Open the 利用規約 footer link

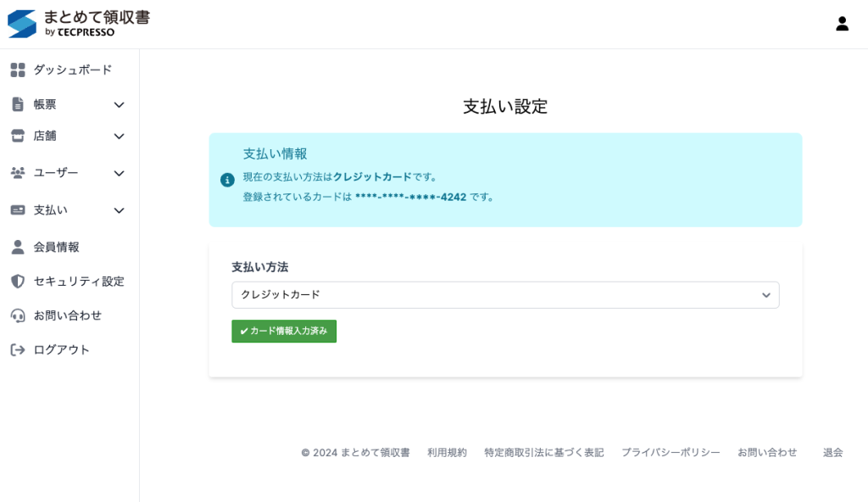447,453
